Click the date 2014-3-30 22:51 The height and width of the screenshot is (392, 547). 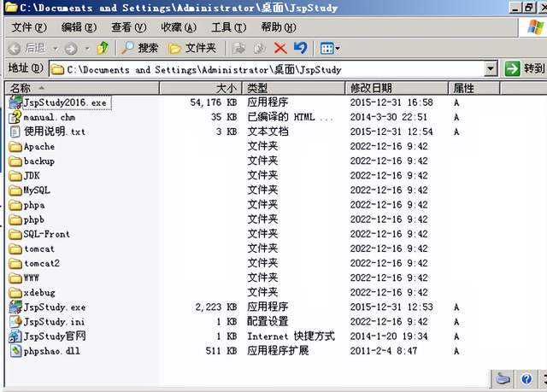point(389,117)
